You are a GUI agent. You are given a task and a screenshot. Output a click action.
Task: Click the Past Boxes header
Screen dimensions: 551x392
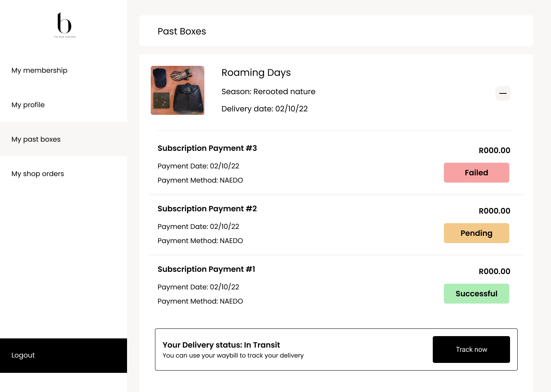182,31
